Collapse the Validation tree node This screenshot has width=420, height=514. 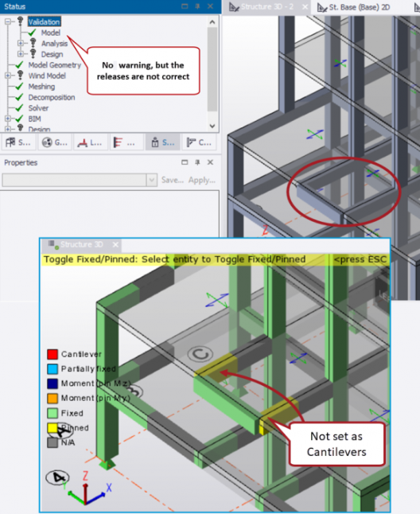point(7,21)
